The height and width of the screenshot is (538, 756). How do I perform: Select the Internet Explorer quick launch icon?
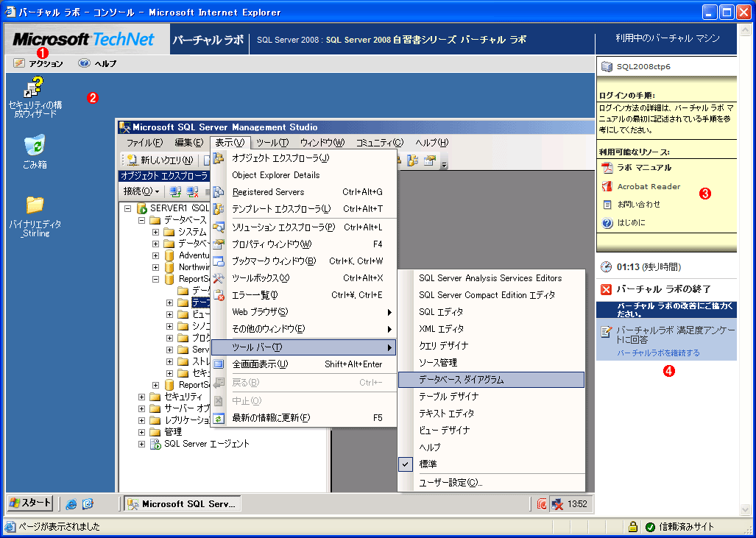[71, 503]
